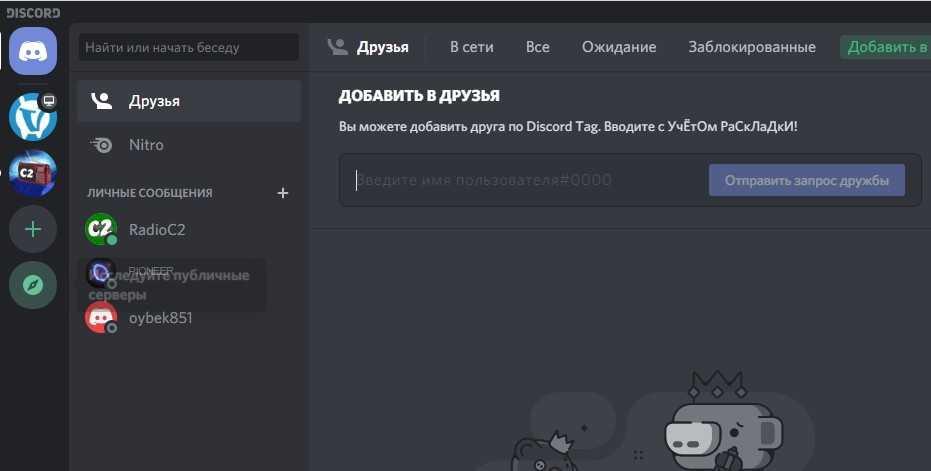Screen dimensions: 931x471
Task: Switch to the Заблокированные tab
Action: (x=752, y=47)
